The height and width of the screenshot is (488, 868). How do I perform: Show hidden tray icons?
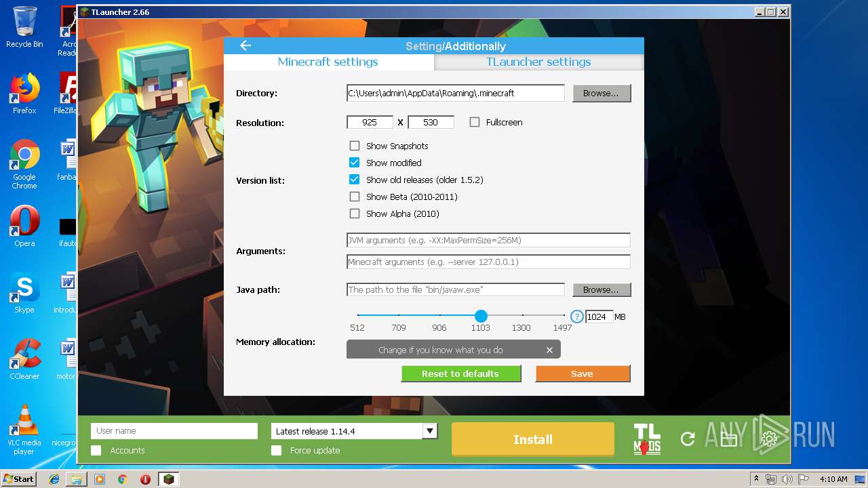point(756,479)
